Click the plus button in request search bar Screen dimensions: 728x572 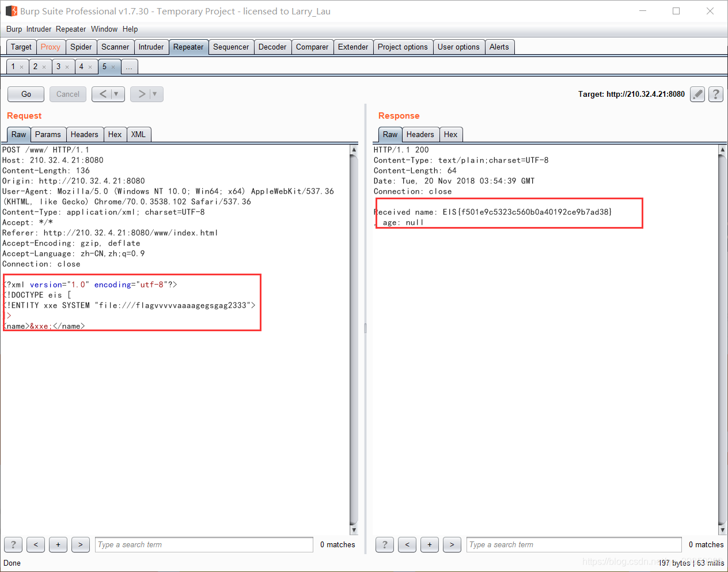coord(58,544)
